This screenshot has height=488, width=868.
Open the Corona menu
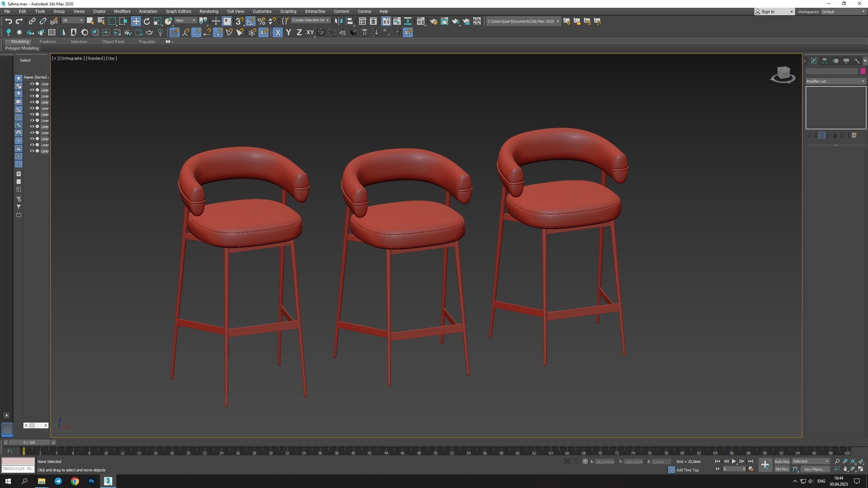point(364,11)
